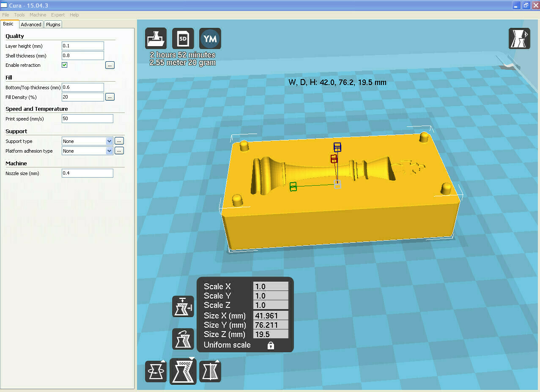Click the Scale X value field

271,287
